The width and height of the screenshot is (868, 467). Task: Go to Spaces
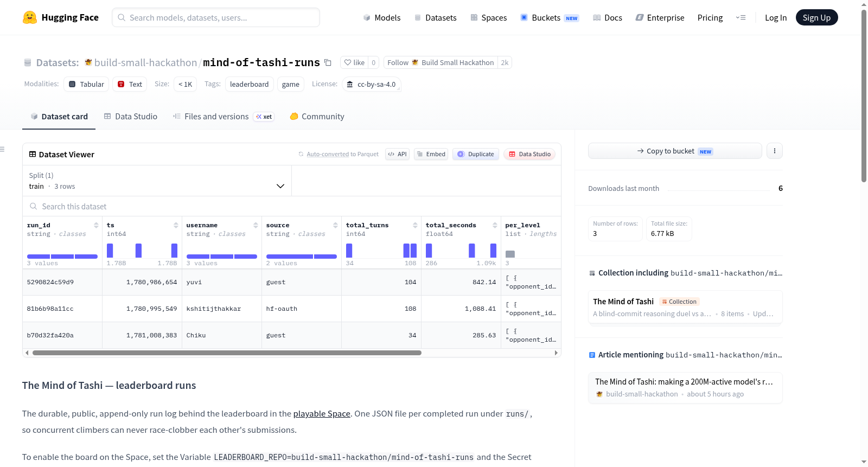488,17
